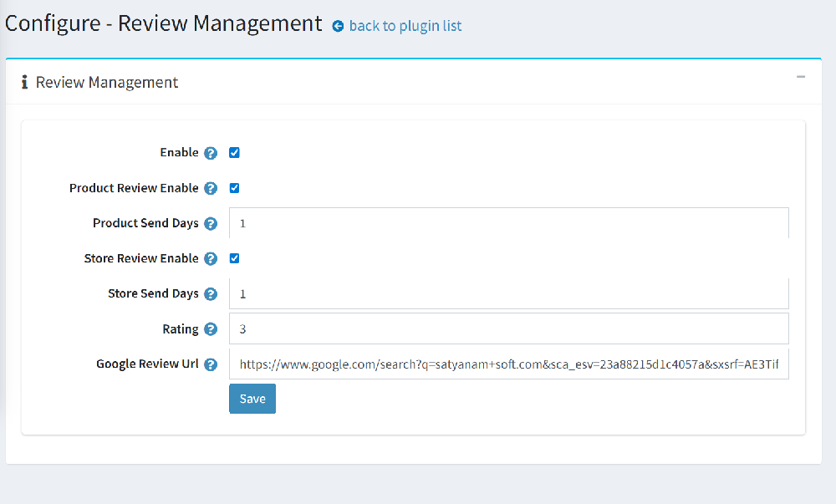Focus the Product Send Days field
The height and width of the screenshot is (504, 836).
[x=508, y=223]
